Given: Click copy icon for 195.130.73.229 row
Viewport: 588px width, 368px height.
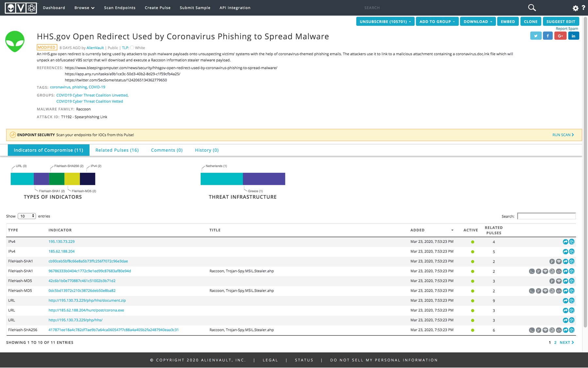Looking at the screenshot, I should coord(572,242).
